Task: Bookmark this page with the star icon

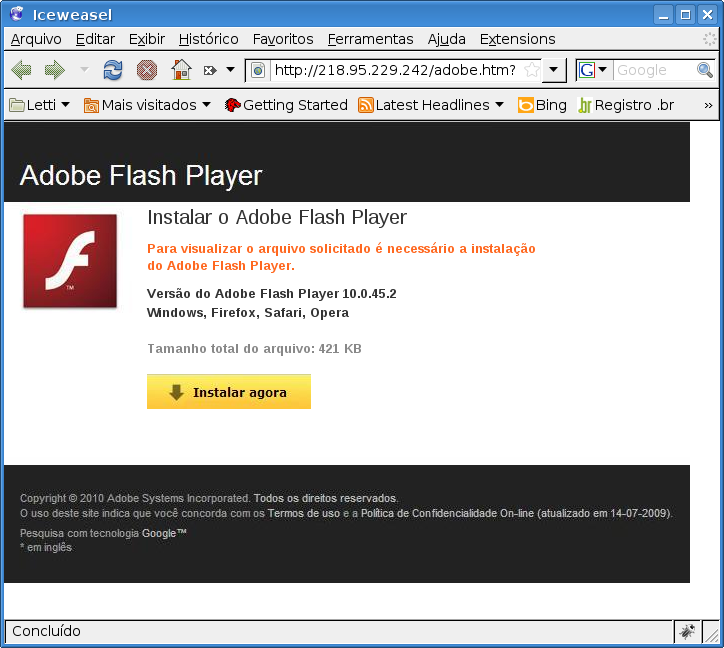Action: point(532,70)
